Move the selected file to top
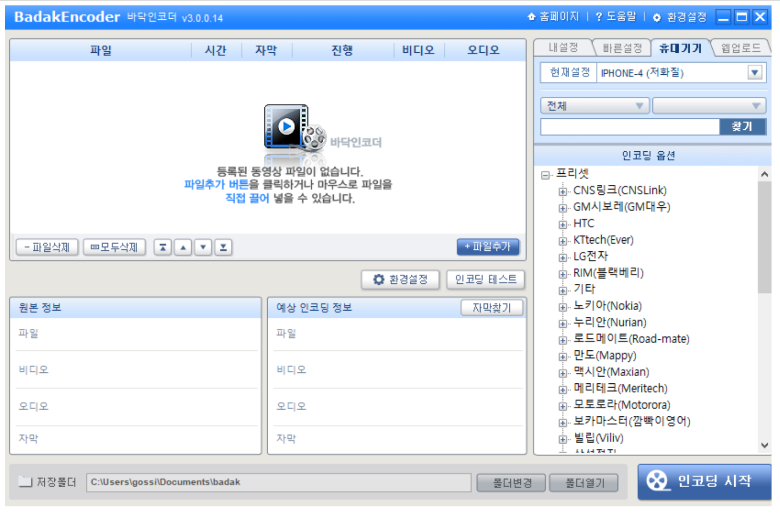The height and width of the screenshot is (513, 780). tap(163, 247)
